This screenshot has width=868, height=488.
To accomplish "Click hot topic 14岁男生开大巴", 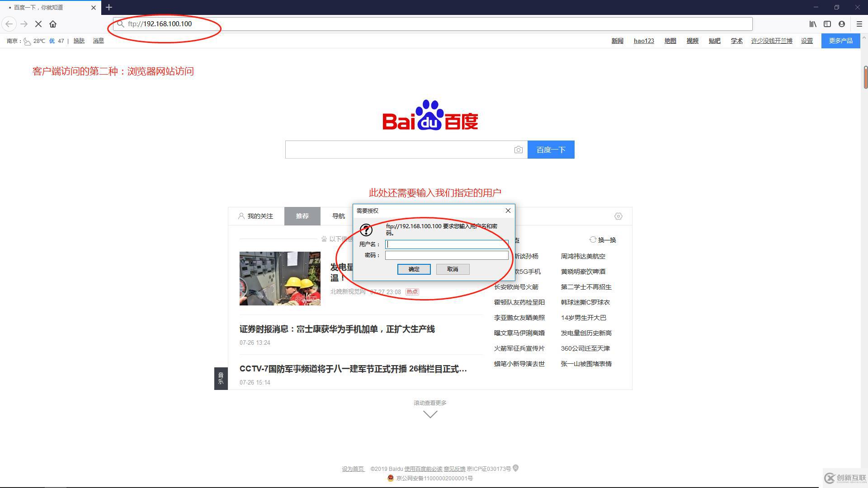I will [x=583, y=318].
